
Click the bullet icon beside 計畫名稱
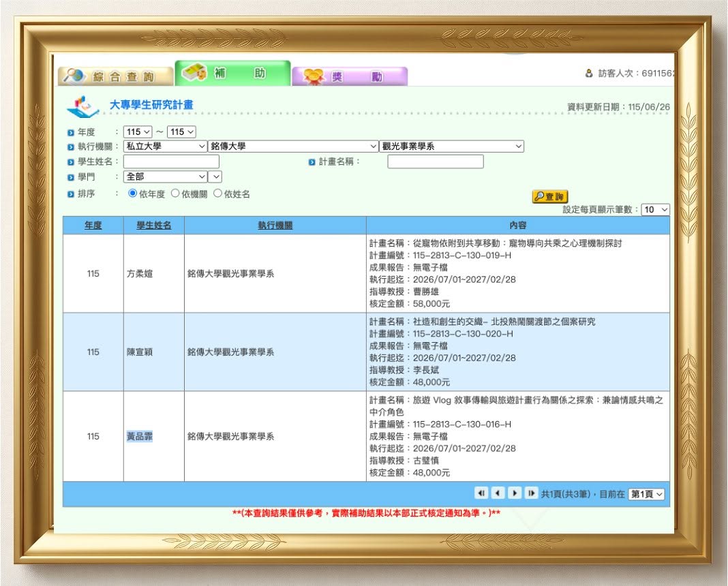point(312,162)
